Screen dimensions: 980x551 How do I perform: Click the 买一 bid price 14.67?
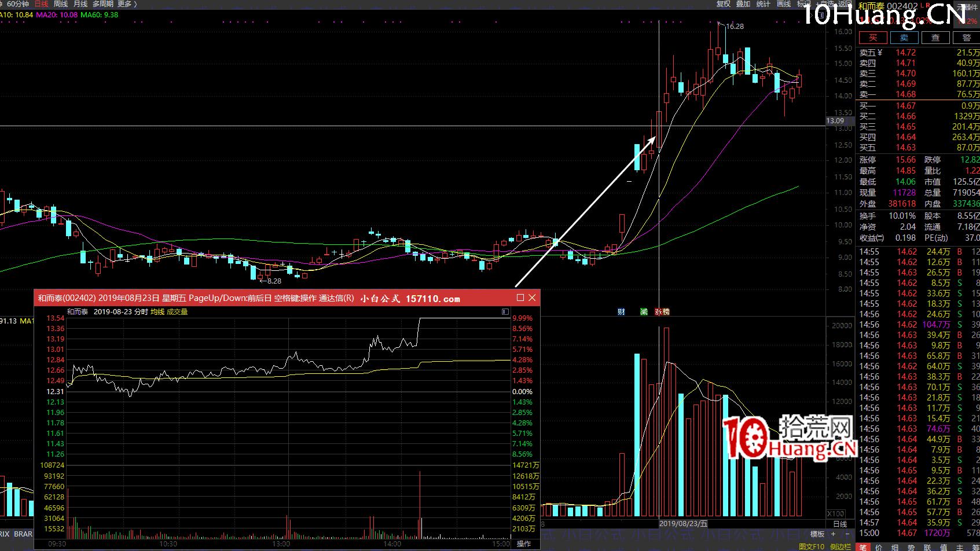tap(906, 106)
